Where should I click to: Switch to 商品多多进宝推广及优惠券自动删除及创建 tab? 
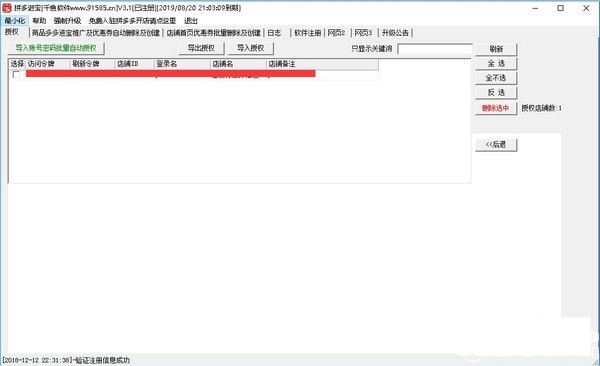coord(96,33)
